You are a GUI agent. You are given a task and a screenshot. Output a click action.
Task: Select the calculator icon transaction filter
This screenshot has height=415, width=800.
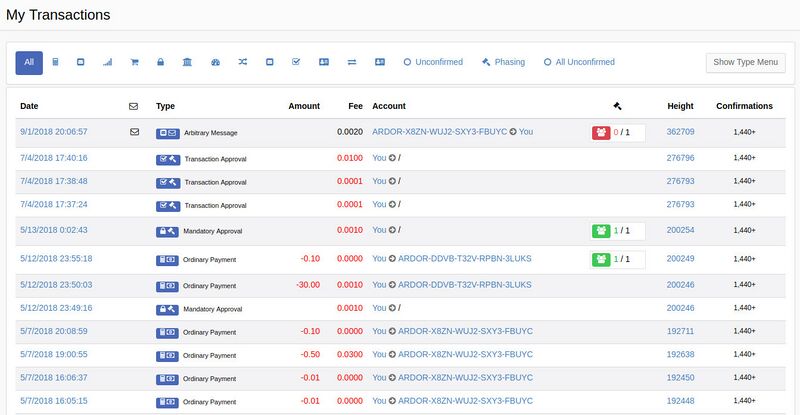coord(56,62)
